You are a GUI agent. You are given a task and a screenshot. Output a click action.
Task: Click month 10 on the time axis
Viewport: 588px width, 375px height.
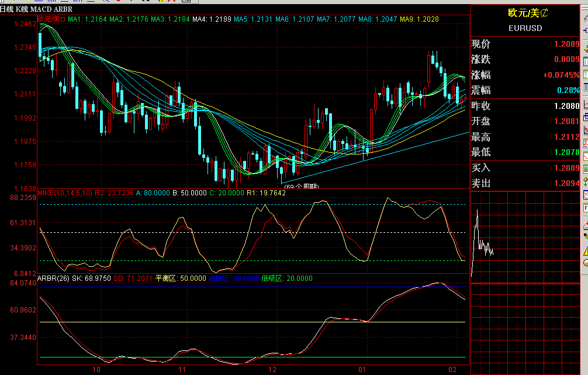point(96,370)
